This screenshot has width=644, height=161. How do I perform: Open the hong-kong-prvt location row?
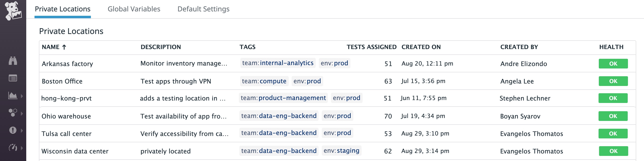66,98
